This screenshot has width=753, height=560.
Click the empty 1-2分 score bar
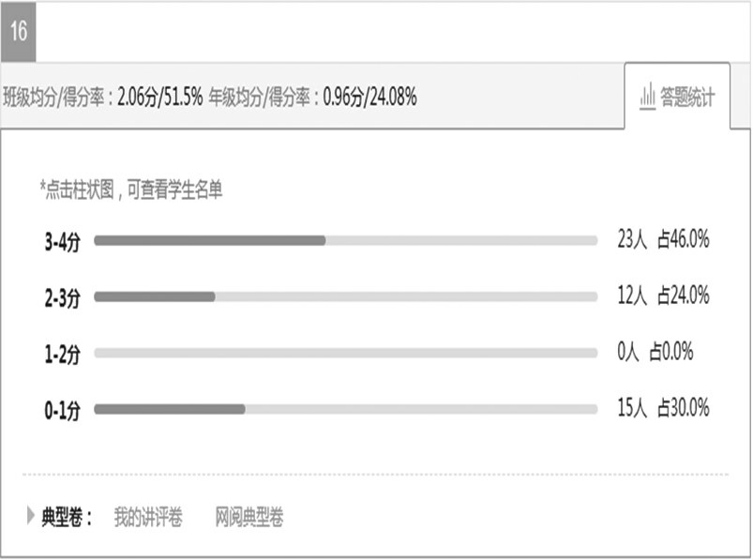[346, 353]
